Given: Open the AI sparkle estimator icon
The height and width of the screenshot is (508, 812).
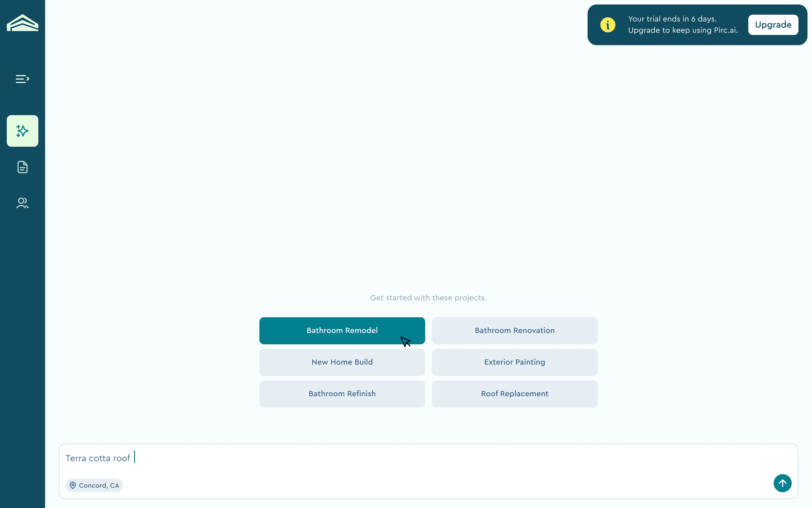Looking at the screenshot, I should (22, 131).
